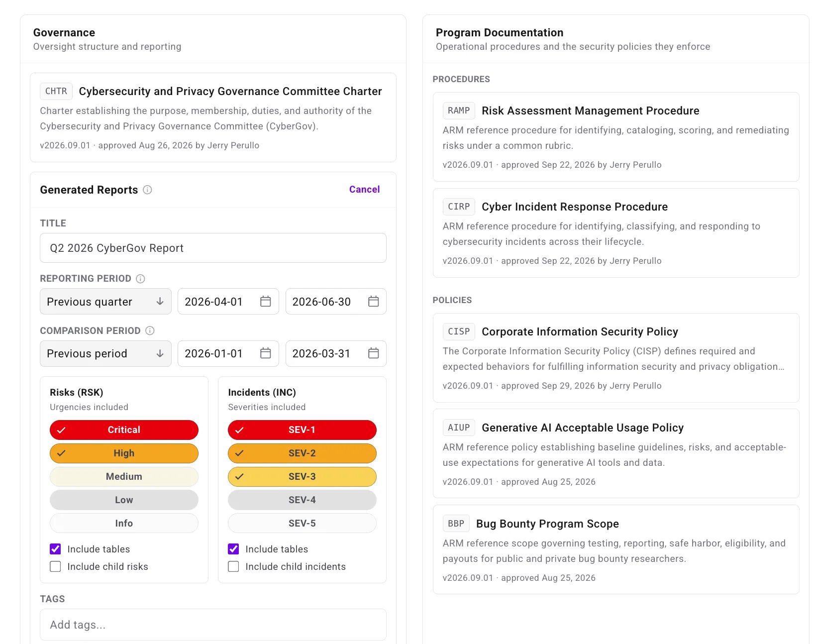Select the SEV-4 severity chip

coord(302,500)
